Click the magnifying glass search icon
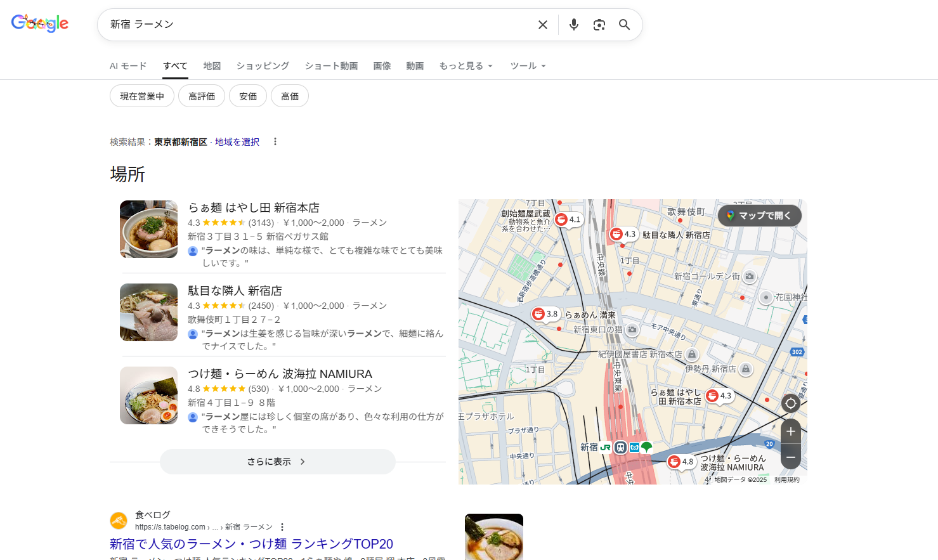 click(624, 25)
